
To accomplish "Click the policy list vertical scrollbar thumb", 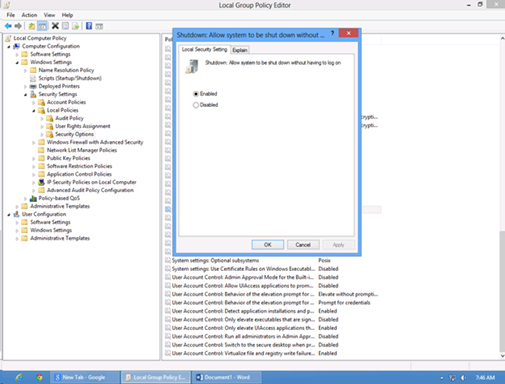I will pos(502,291).
